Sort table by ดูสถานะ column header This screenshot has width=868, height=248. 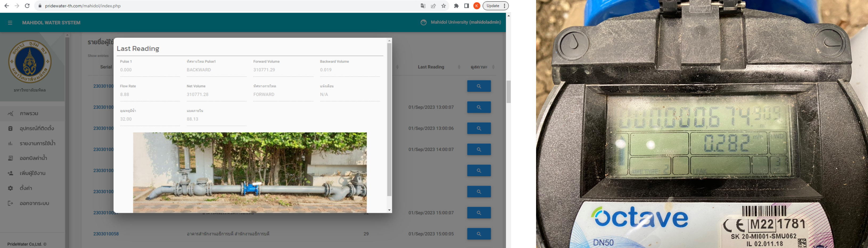point(479,67)
